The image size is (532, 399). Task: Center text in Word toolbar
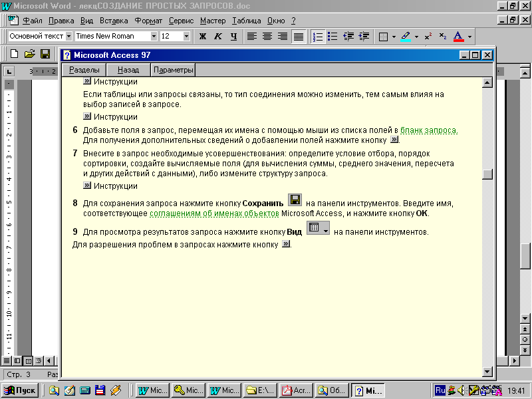point(267,37)
